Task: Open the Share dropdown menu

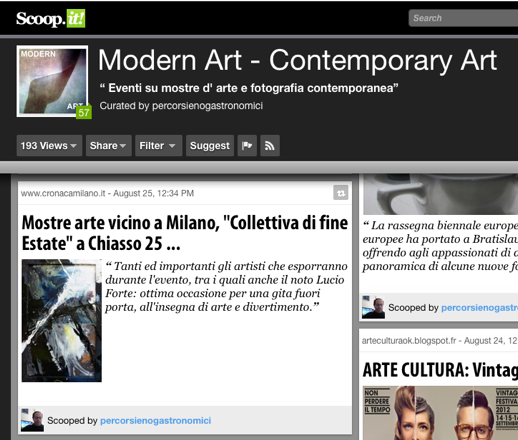Action: (x=108, y=146)
